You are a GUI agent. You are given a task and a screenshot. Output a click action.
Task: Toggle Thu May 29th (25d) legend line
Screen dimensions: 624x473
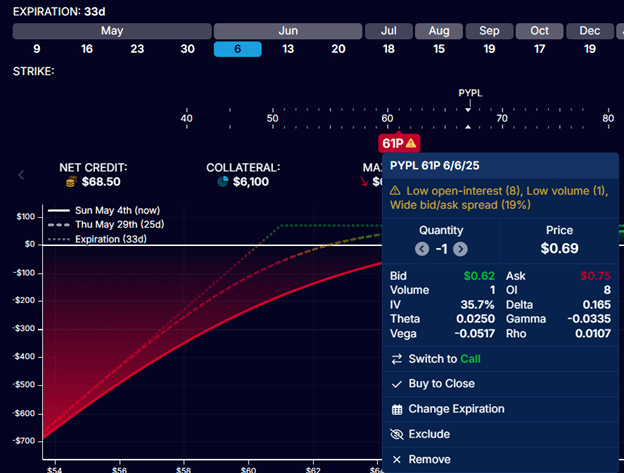[x=106, y=225]
